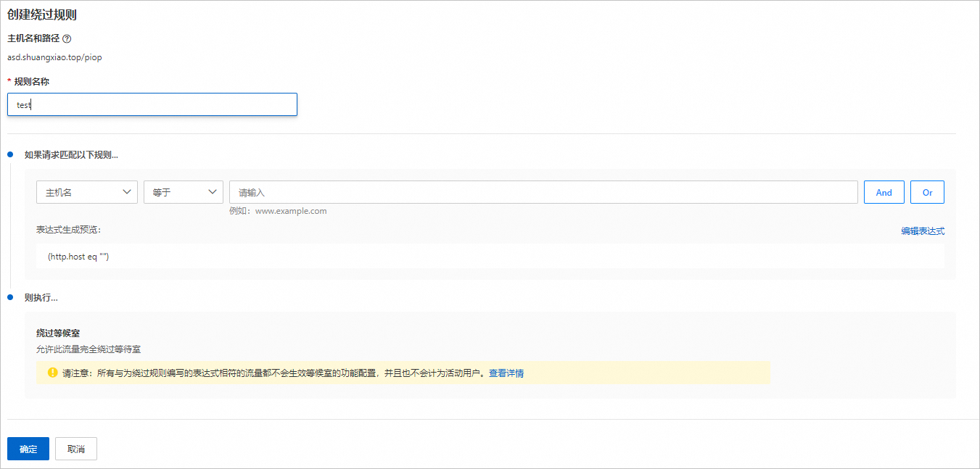Click the asd.shuangxiao.top/piop host path text
Image resolution: width=980 pixels, height=469 pixels.
click(54, 57)
